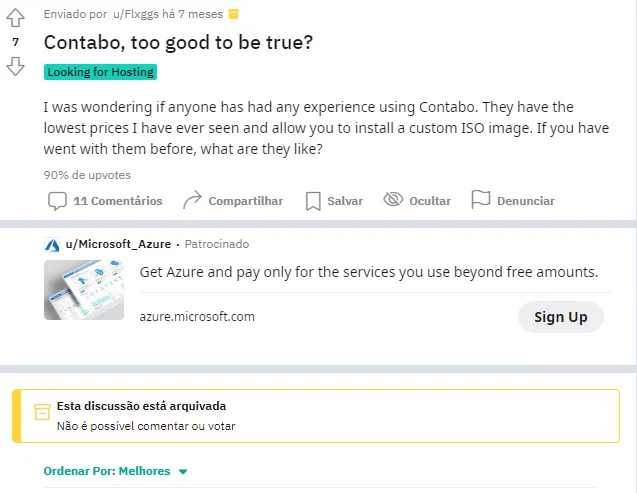
Task: Click the comments speech bubble icon
Action: (58, 201)
